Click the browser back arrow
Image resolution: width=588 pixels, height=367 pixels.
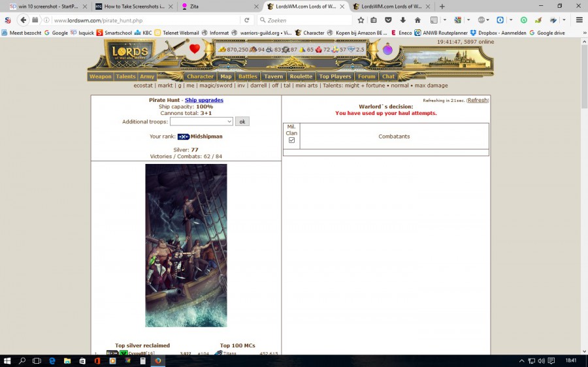(x=24, y=20)
